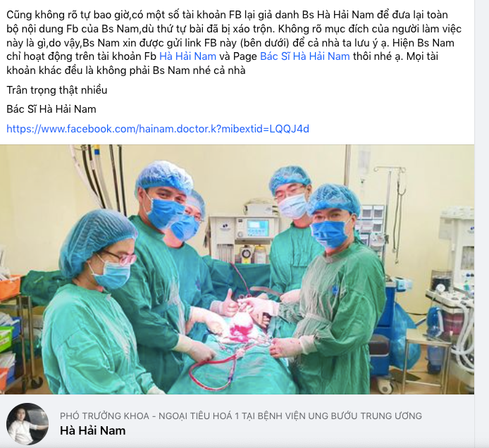Screen dimensions: 489x448
Task: Click the bold Hà Hải Nam name in preview card
Action: [92, 430]
